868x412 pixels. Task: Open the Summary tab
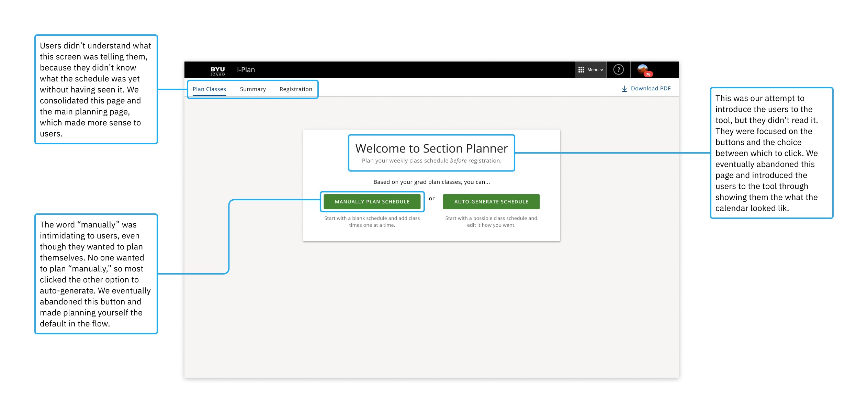click(253, 89)
